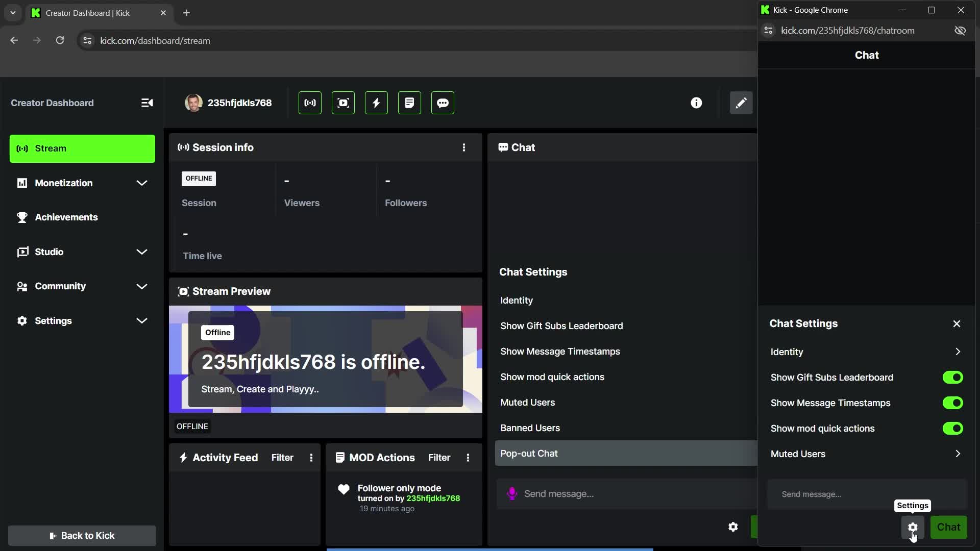Click the purple emote icon in message box
This screenshot has width=980, height=551.
click(511, 493)
